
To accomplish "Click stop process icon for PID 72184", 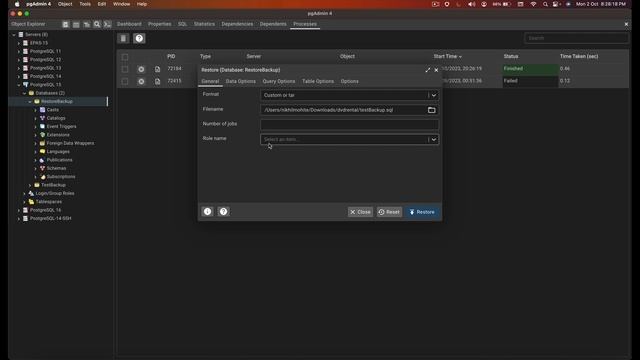I will [x=141, y=69].
